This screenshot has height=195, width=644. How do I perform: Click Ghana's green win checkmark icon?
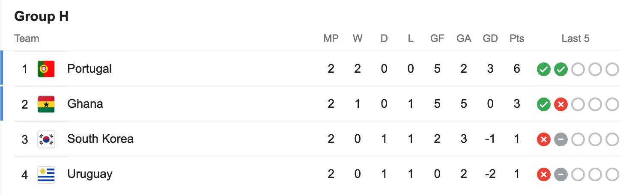(544, 104)
